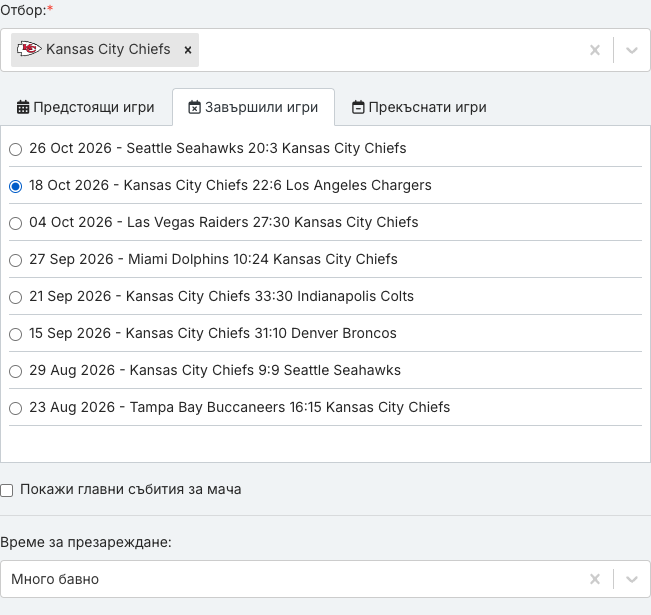Viewport: 651px width, 615px height.
Task: Click the Време за презареждане label
Action: (86, 542)
